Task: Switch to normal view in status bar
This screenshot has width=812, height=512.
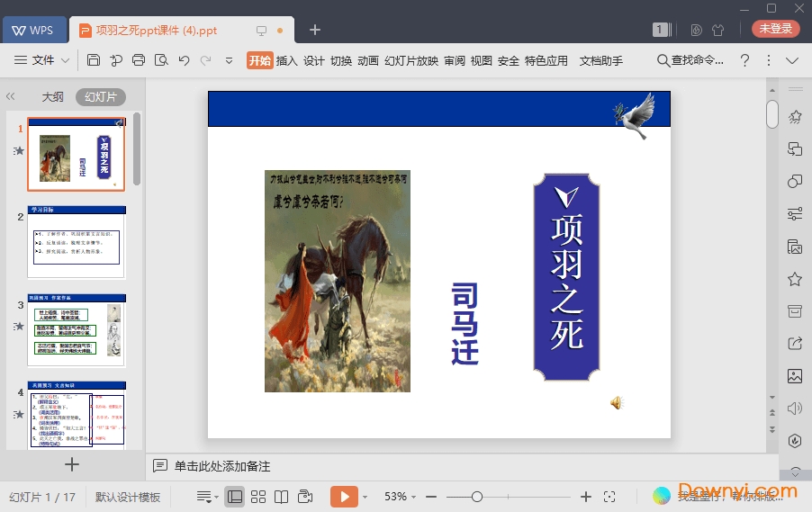Action: (x=235, y=497)
